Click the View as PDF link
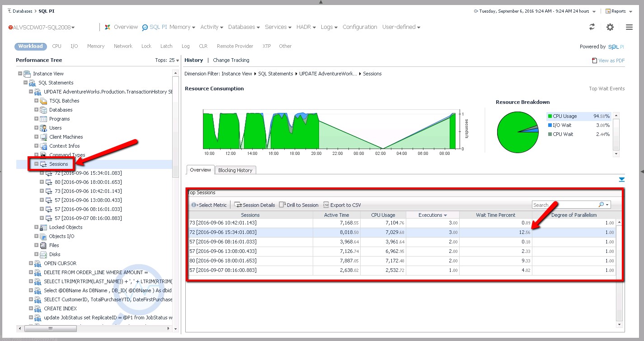Viewport: 644px width, 341px height. [x=611, y=61]
